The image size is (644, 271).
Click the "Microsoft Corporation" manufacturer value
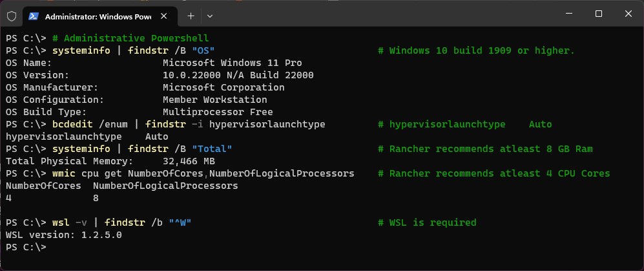223,87
